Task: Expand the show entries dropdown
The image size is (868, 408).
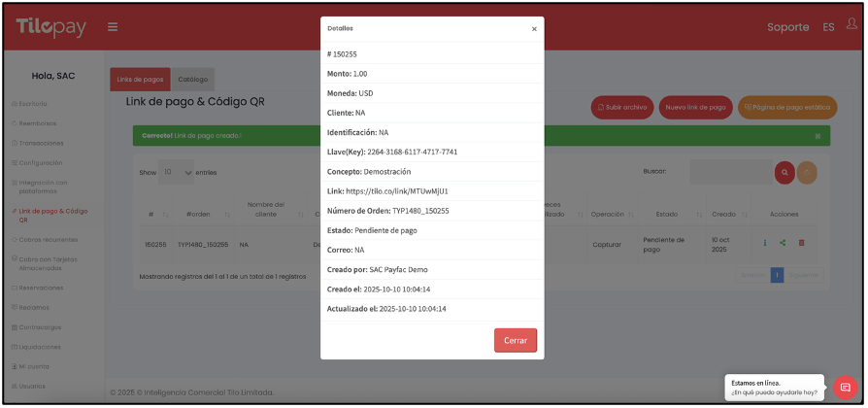Action: (176, 172)
